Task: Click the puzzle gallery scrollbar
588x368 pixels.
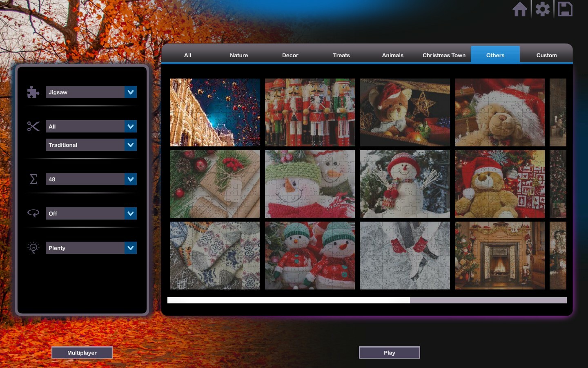Action: 289,300
